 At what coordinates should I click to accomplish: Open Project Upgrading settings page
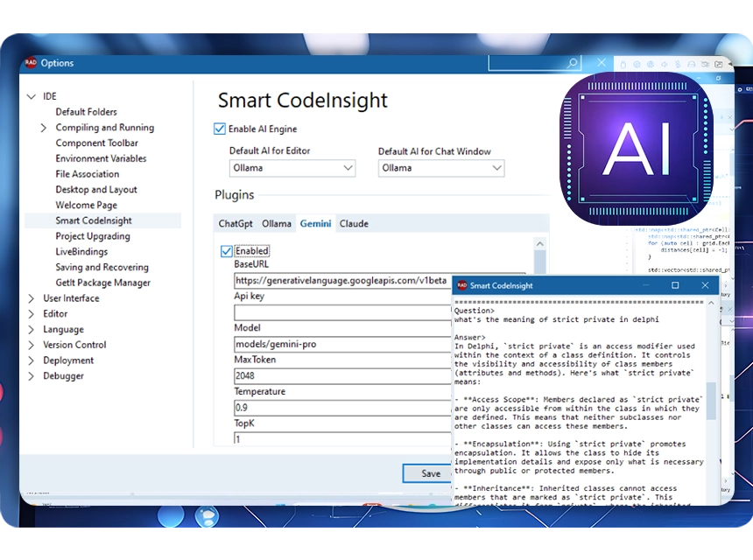[x=93, y=236]
